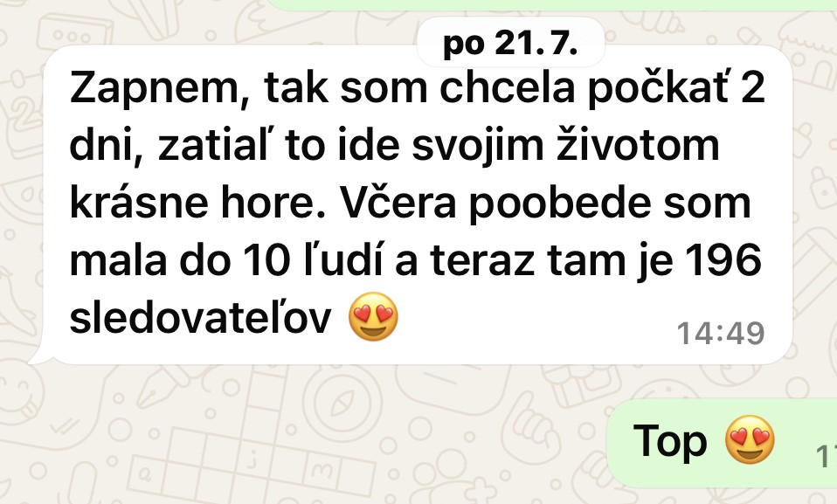Click the word sledovateľov in the message
Image resolution: width=837 pixels, height=504 pixels.
click(201, 318)
